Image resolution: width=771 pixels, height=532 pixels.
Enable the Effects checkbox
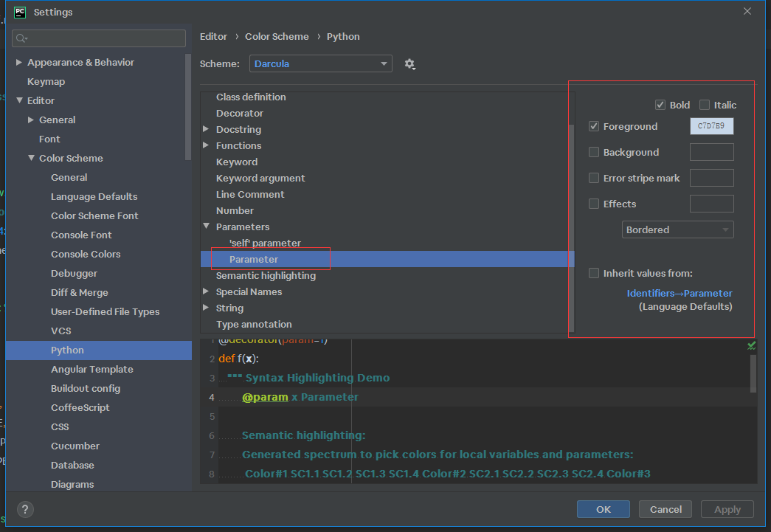pos(594,204)
